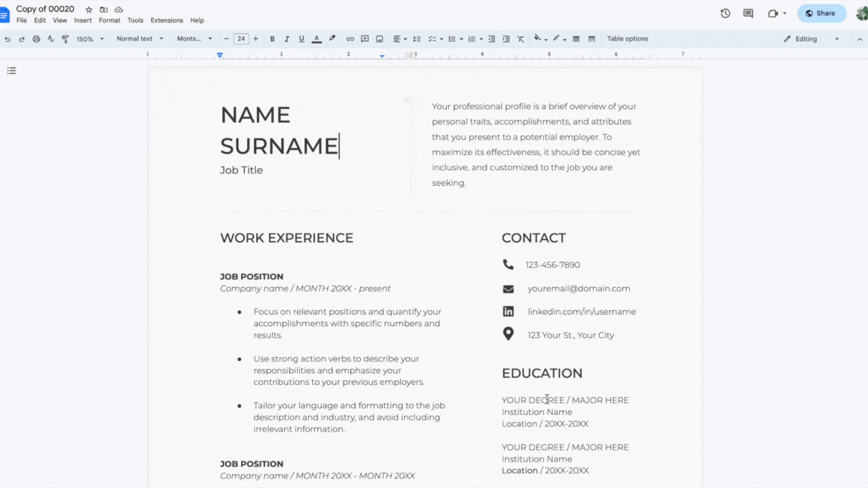Screen dimensions: 868x488
Task: Open the cell background color picker
Action: click(539, 38)
